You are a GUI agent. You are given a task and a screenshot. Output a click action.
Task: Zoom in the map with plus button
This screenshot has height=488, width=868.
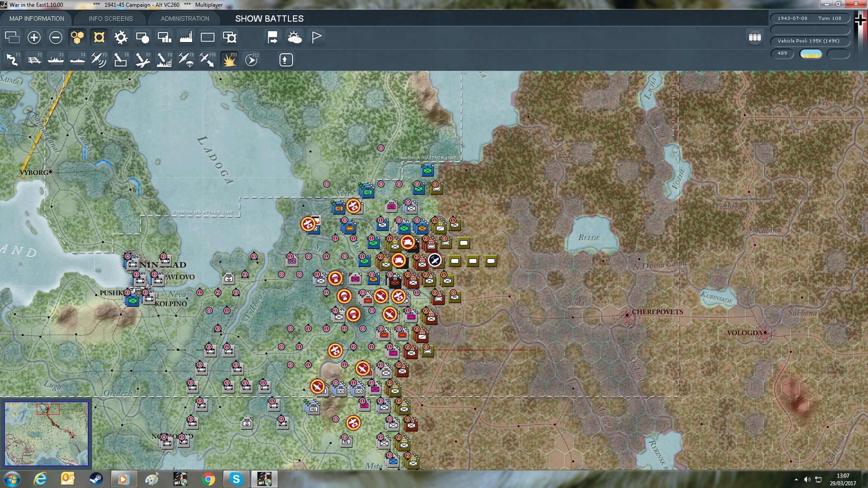34,37
